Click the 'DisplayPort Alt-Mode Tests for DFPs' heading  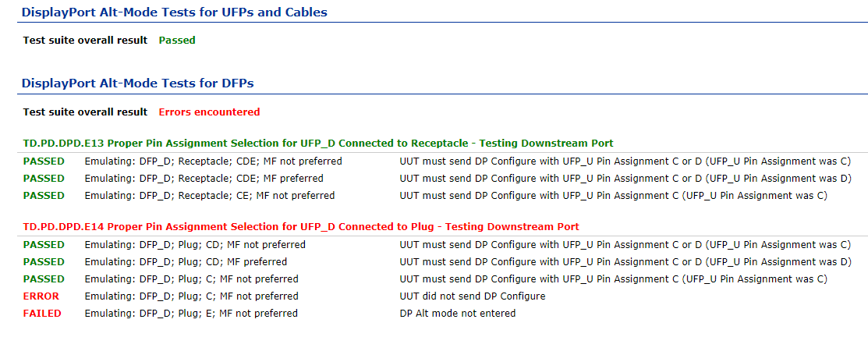(x=138, y=83)
